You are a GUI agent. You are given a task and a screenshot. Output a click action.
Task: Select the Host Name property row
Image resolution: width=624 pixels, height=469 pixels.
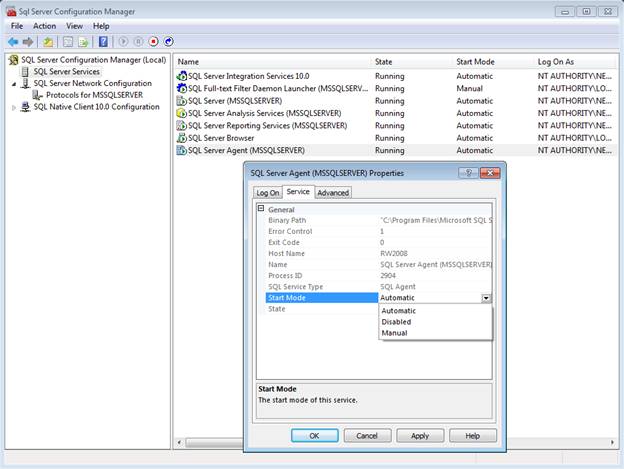pos(378,253)
